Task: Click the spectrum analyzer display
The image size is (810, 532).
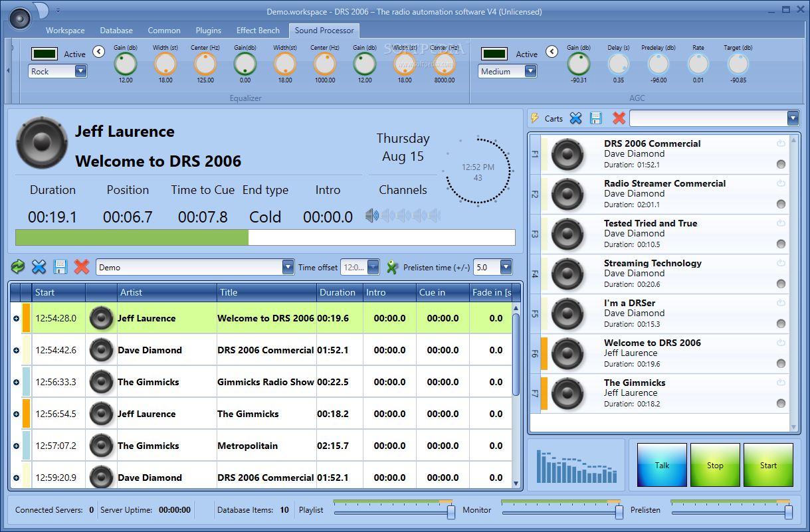Action: tap(576, 465)
